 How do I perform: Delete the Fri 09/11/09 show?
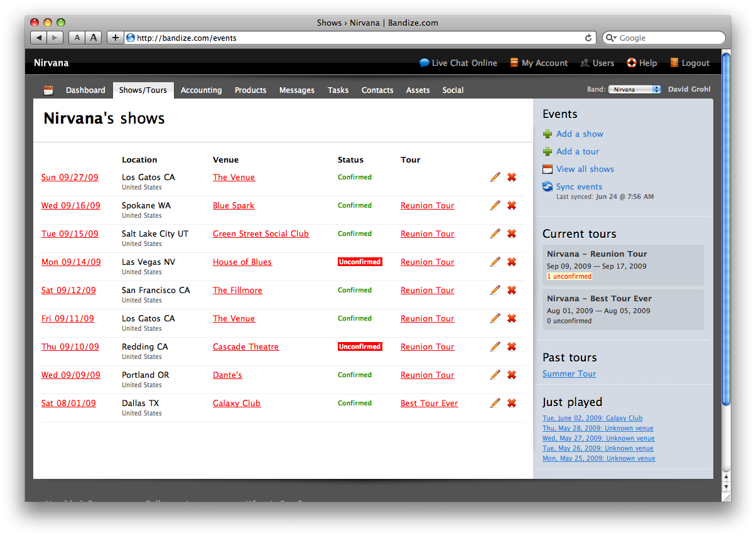tap(512, 318)
